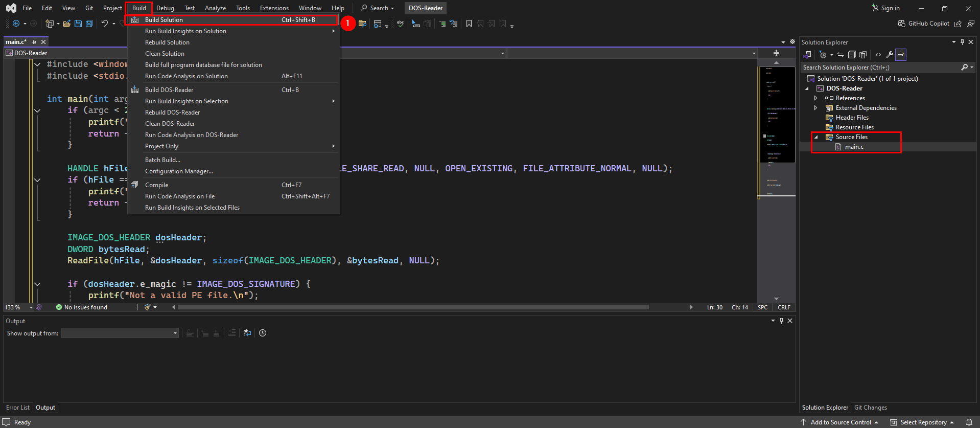This screenshot has width=980, height=428.
Task: Open Properties wrench icon in Solution Explorer
Action: [890, 55]
